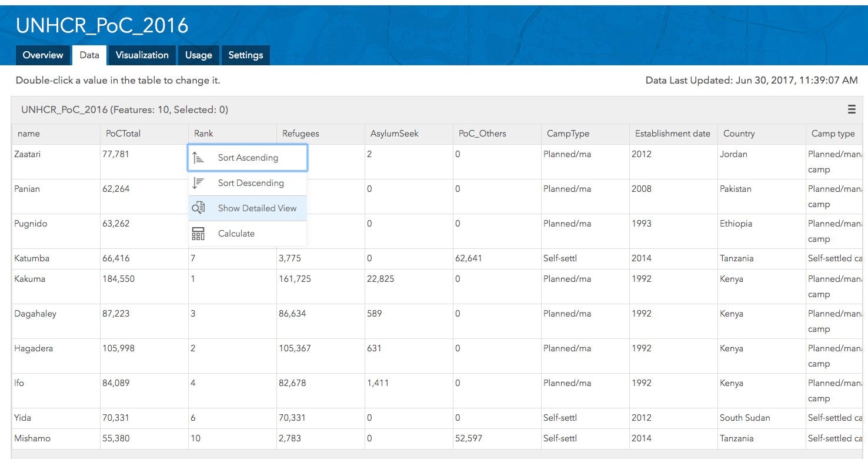Click PoCTotal value 63,262

click(116, 224)
